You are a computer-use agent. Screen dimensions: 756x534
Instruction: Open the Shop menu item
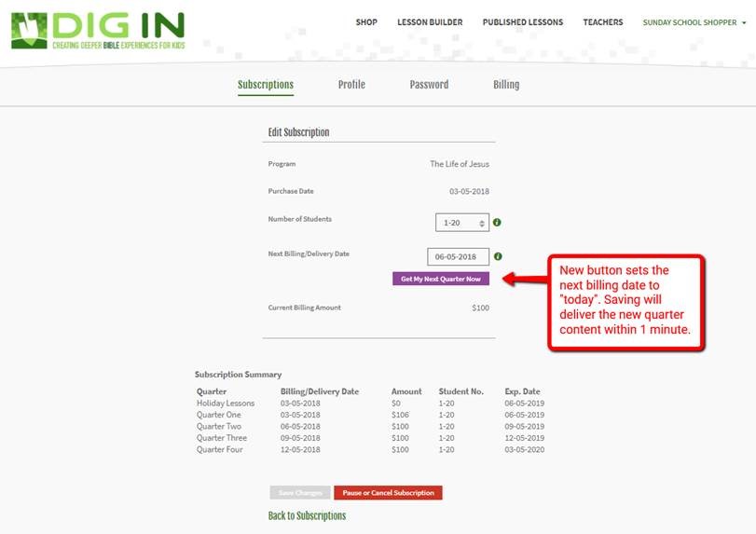(x=366, y=22)
